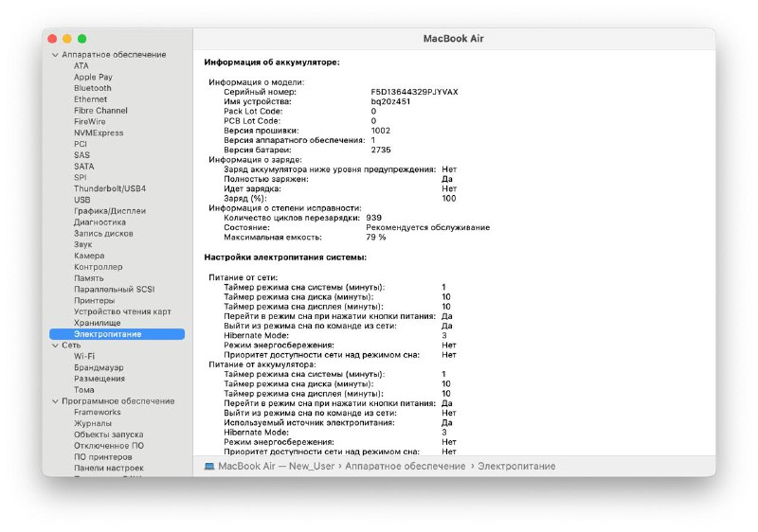Select the highlighted Электропитание item
This screenshot has height=532, width=758.
pyautogui.click(x=117, y=334)
